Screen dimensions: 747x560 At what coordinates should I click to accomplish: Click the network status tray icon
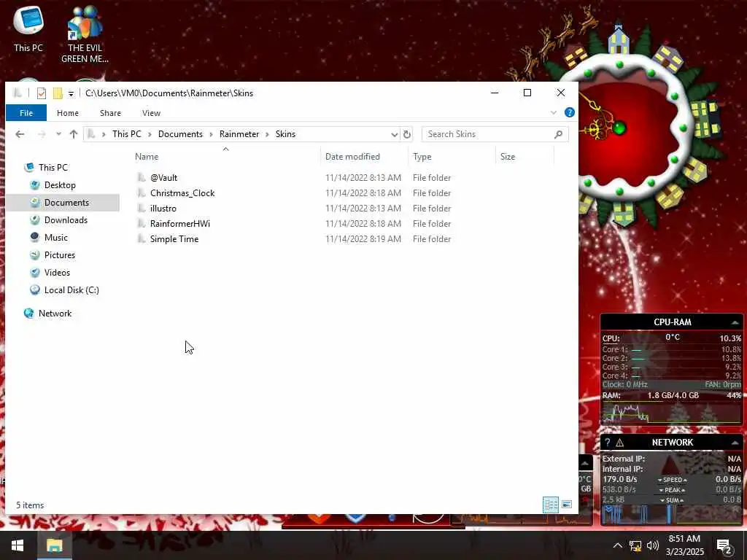tap(635, 545)
